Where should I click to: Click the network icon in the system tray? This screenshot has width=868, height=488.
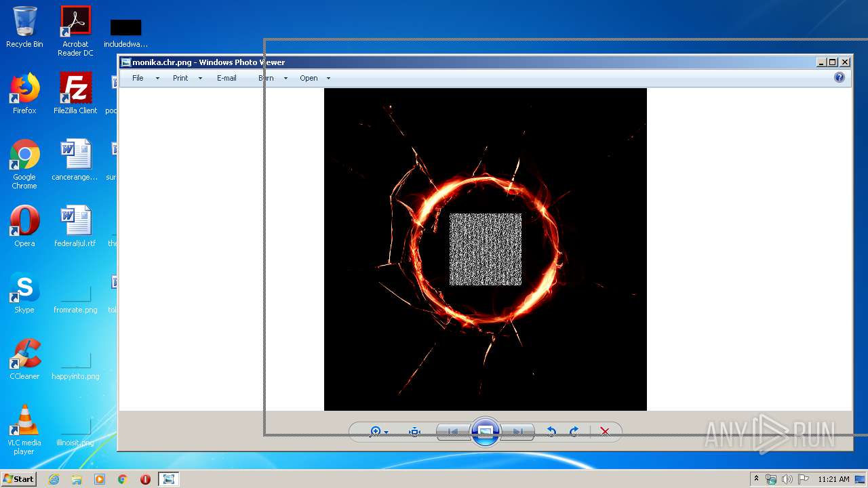click(x=771, y=479)
